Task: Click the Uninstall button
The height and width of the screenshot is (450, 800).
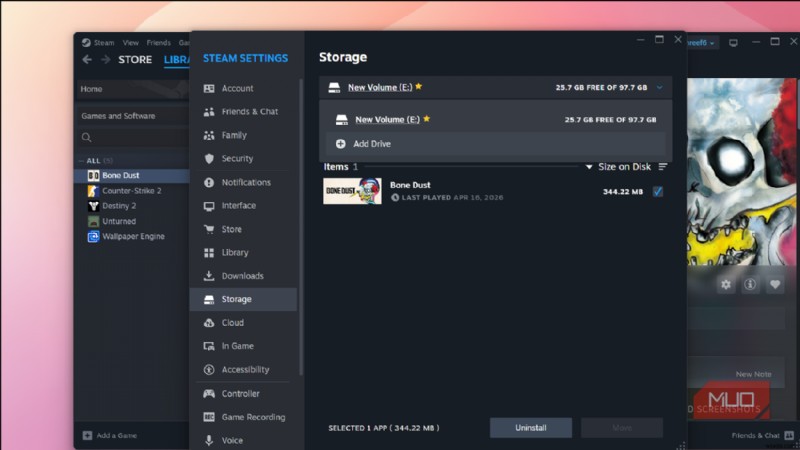Action: [x=531, y=428]
